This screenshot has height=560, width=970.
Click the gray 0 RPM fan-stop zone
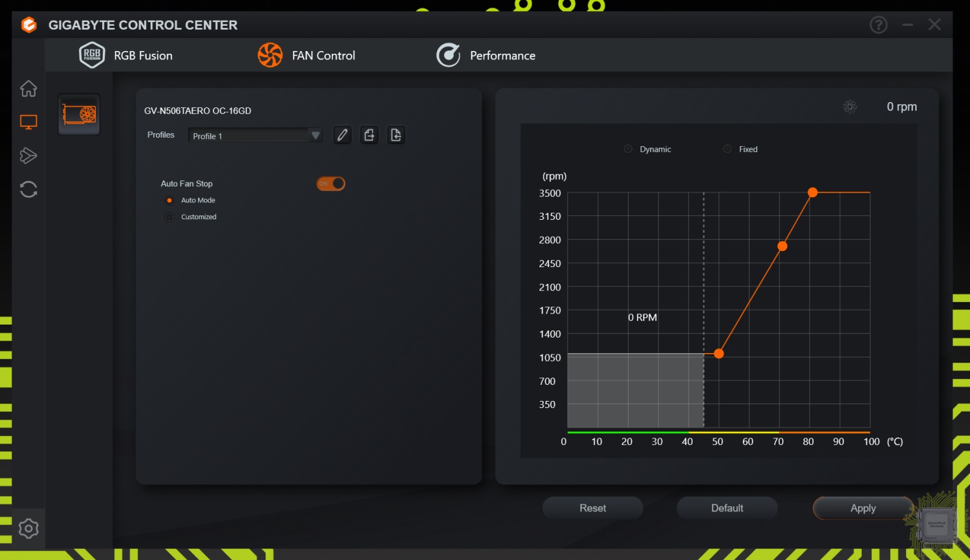click(636, 390)
